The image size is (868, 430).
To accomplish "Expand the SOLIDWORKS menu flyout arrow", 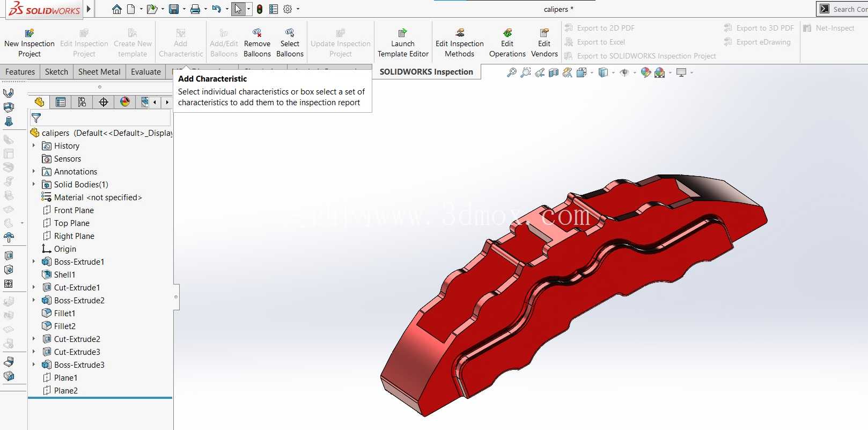I will coord(89,9).
